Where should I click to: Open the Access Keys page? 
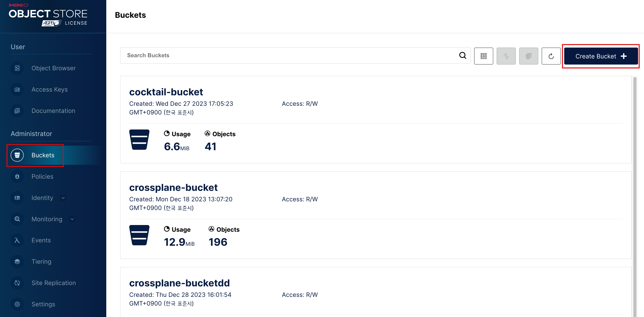point(49,89)
